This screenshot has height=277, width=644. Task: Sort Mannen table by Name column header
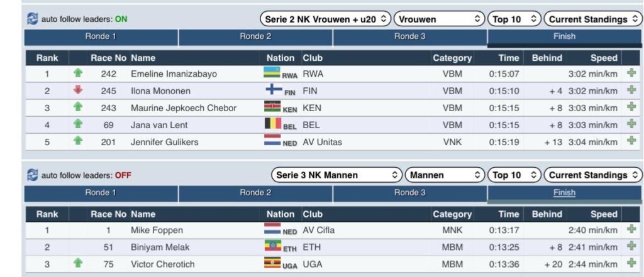click(143, 214)
